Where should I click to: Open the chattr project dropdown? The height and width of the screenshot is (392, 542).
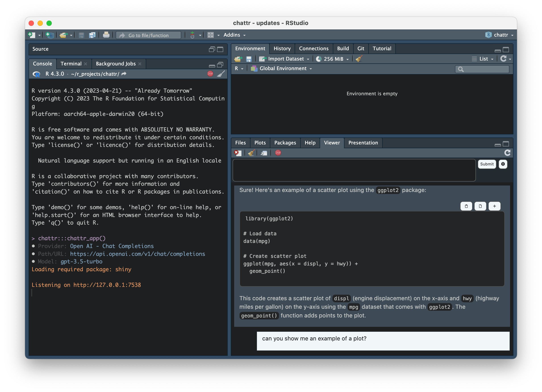(x=499, y=35)
